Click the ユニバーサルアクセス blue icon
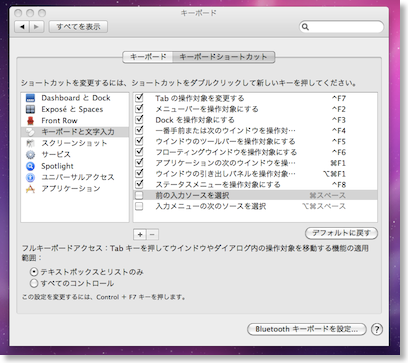Viewport: 408px width, 363px height. pos(30,177)
